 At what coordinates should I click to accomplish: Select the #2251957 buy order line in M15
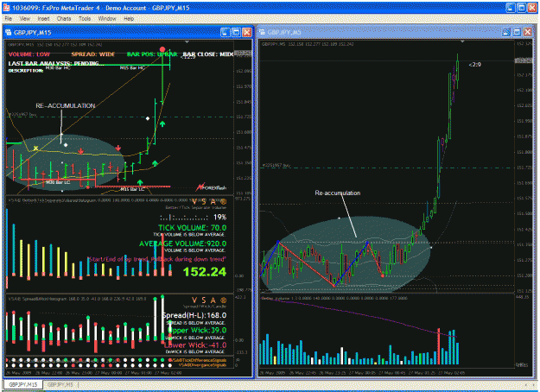tap(119, 117)
